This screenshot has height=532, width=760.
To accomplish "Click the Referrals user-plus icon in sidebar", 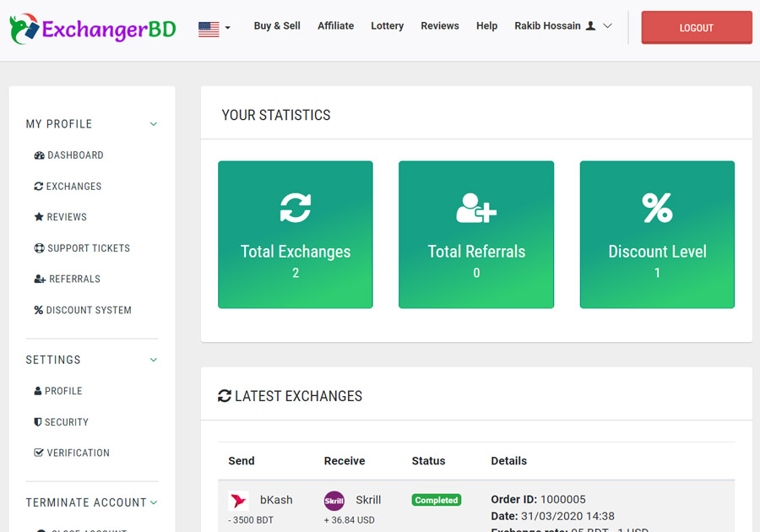I will click(x=40, y=280).
